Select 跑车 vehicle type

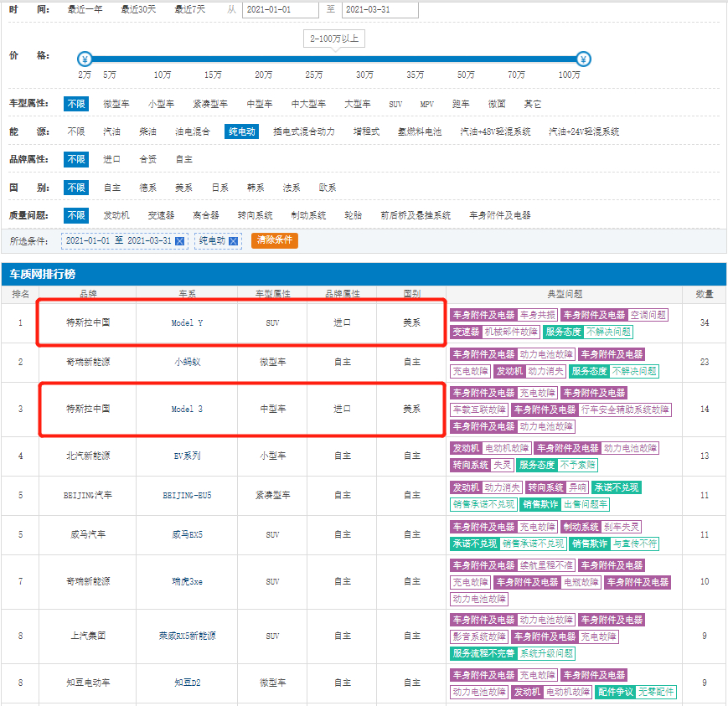(x=461, y=104)
